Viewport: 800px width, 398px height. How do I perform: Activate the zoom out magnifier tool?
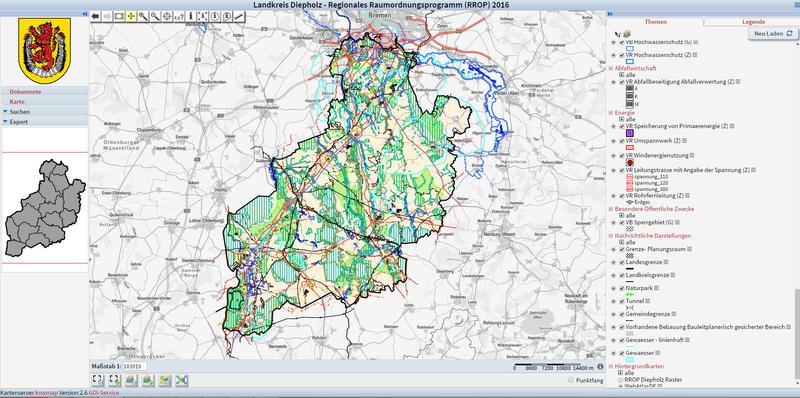click(x=155, y=16)
